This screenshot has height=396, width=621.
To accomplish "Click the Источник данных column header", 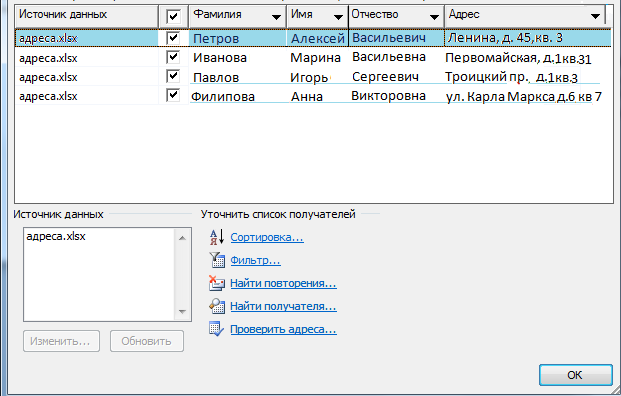I will point(86,16).
